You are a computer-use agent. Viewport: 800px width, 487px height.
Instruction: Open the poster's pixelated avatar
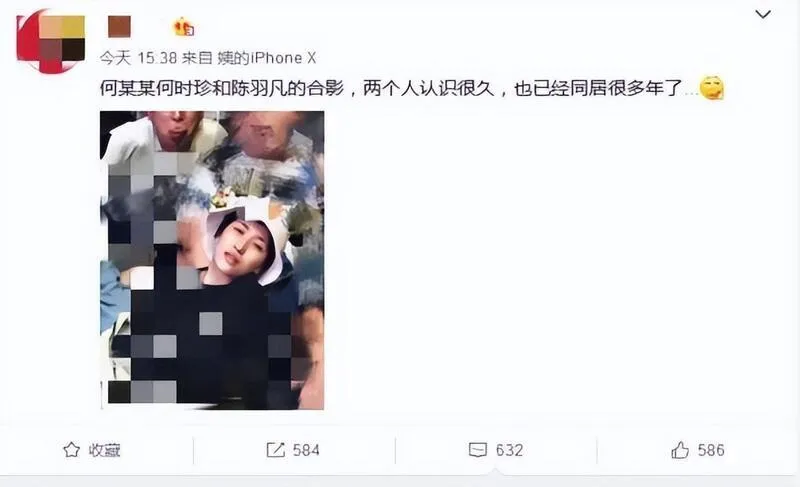[51, 41]
